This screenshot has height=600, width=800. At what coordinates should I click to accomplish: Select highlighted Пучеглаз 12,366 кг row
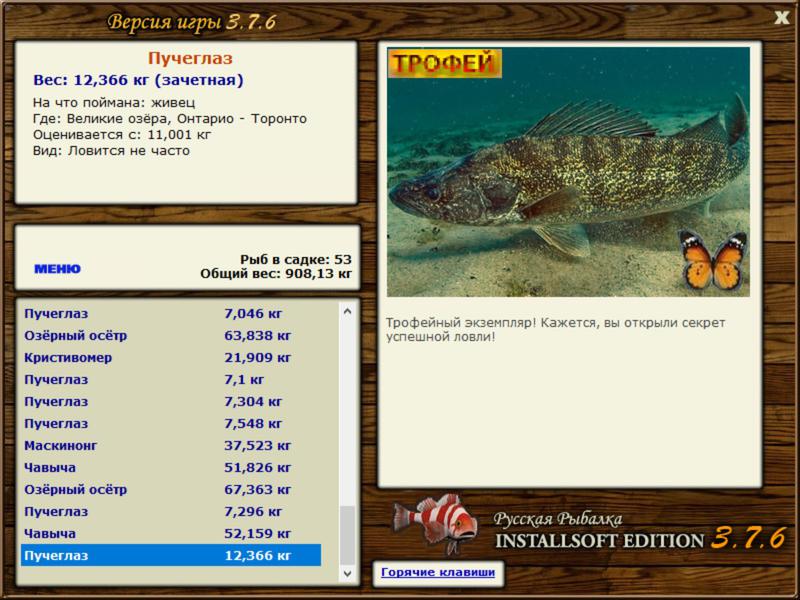(171, 555)
